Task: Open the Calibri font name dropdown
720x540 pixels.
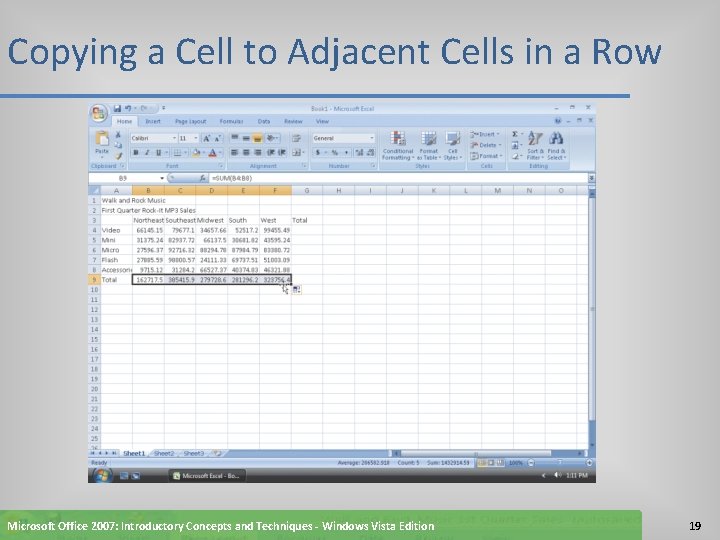Action: pos(174,138)
